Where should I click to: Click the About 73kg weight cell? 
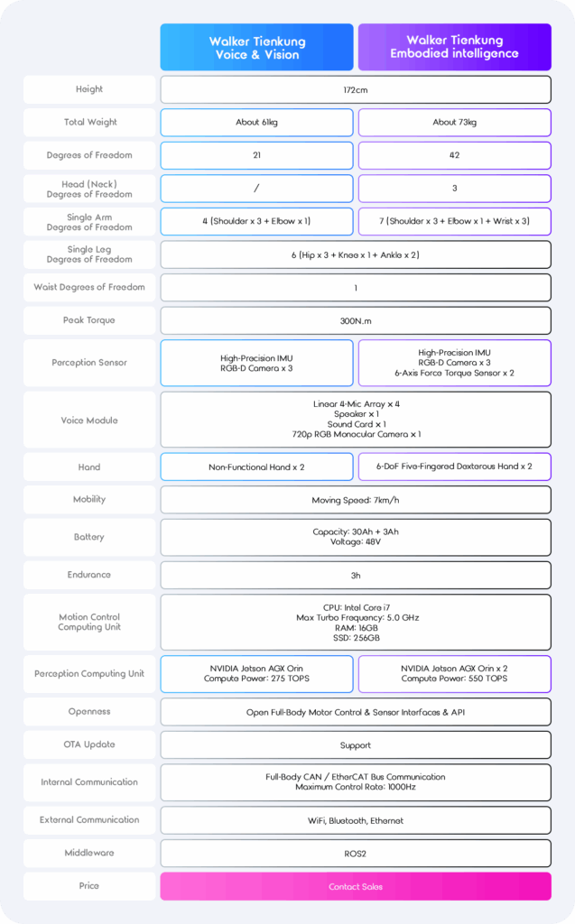tap(454, 122)
